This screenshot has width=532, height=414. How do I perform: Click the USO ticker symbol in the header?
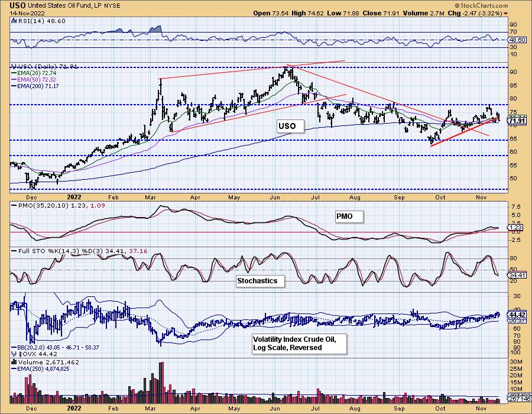point(17,5)
